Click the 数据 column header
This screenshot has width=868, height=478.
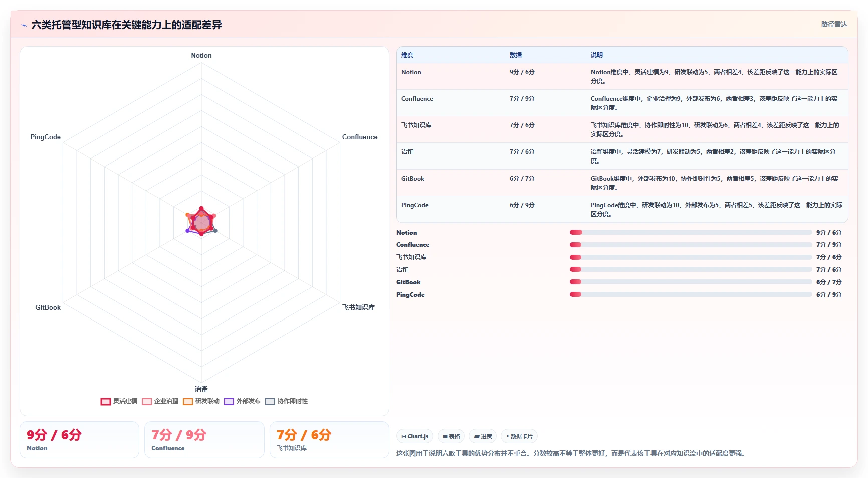tap(516, 55)
